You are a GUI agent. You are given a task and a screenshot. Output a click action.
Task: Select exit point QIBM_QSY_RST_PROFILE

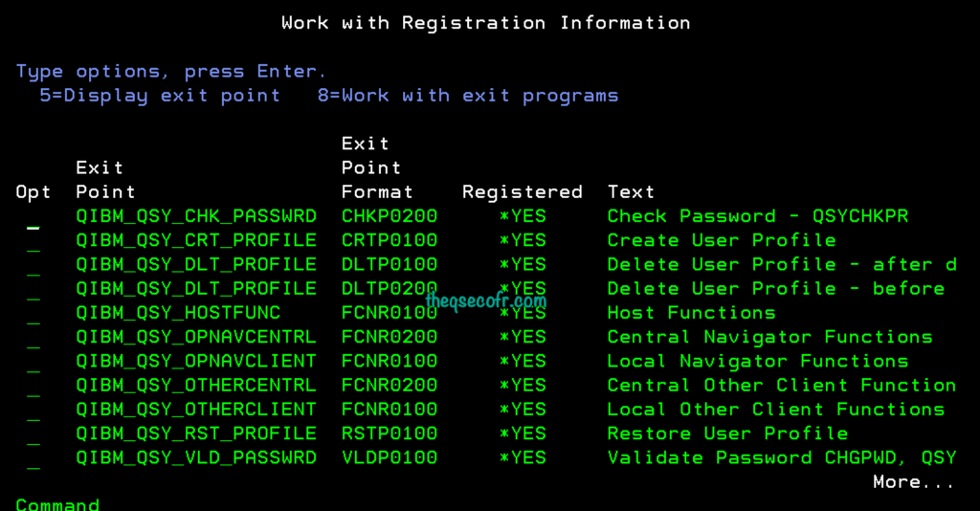point(196,433)
